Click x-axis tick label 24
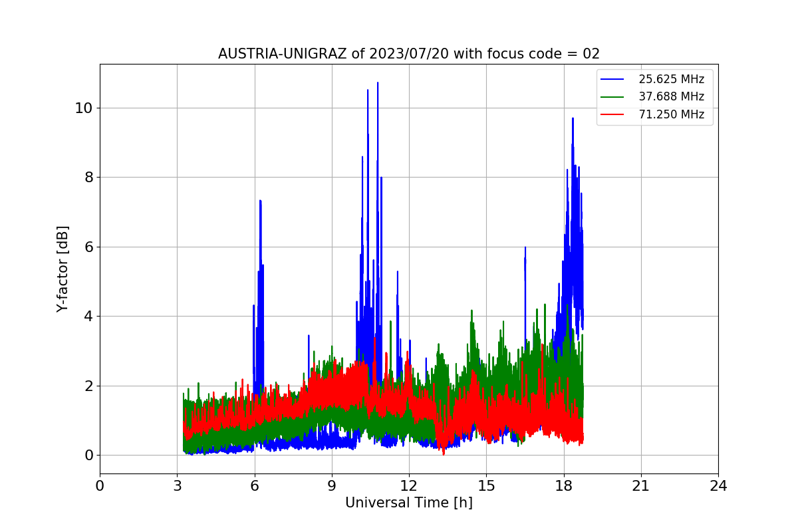Image resolution: width=798 pixels, height=532 pixels. [718, 486]
